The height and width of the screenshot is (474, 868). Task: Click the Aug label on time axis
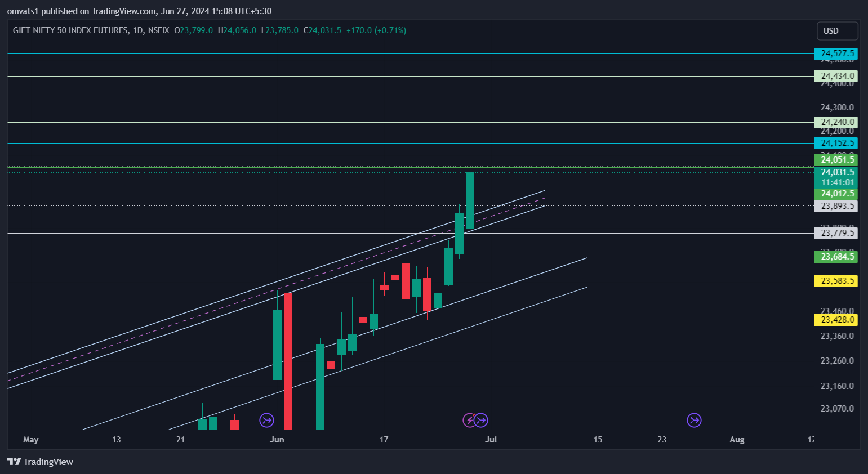click(x=737, y=440)
